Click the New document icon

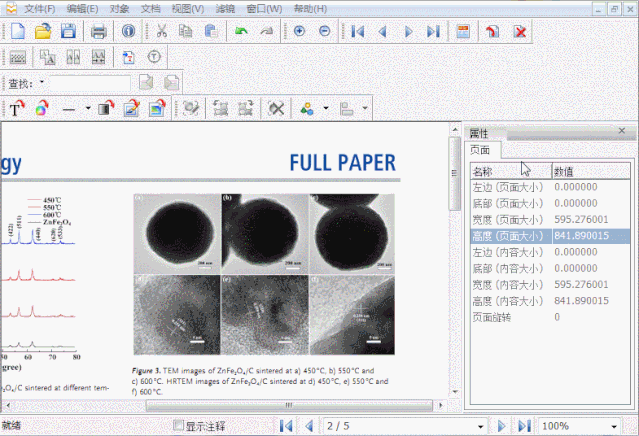point(18,31)
